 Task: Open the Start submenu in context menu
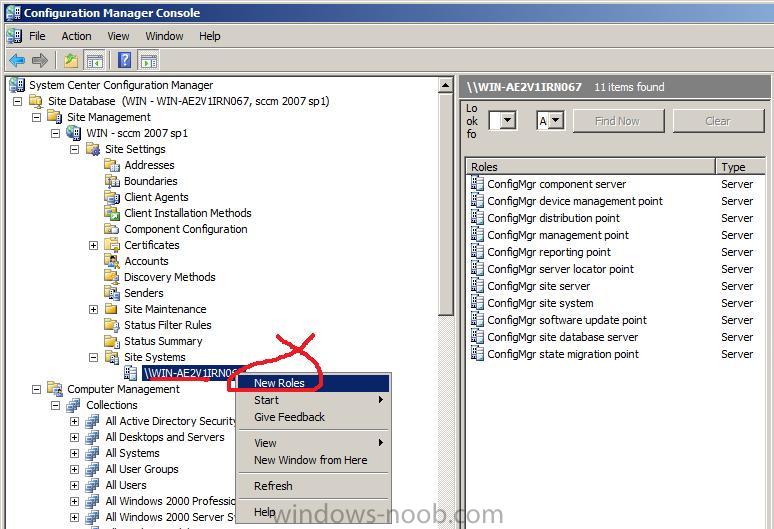[x=314, y=400]
